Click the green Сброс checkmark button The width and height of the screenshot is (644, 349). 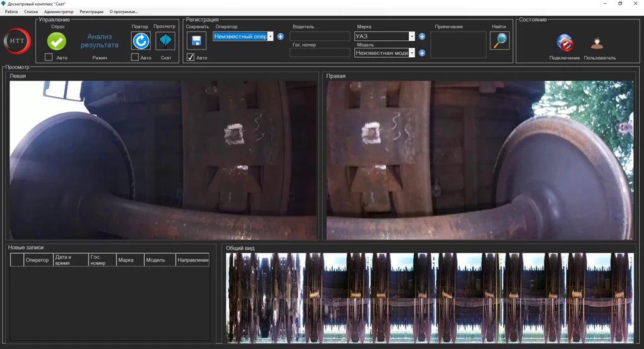[x=57, y=41]
